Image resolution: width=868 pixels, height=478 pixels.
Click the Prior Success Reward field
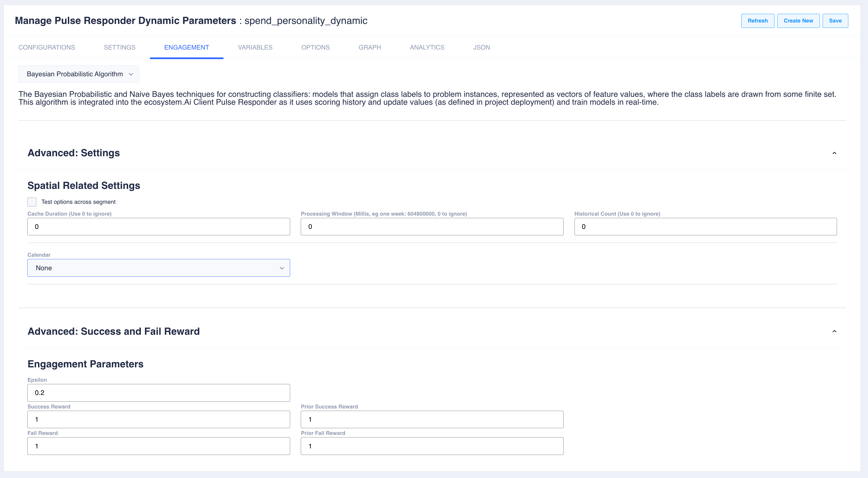point(432,419)
